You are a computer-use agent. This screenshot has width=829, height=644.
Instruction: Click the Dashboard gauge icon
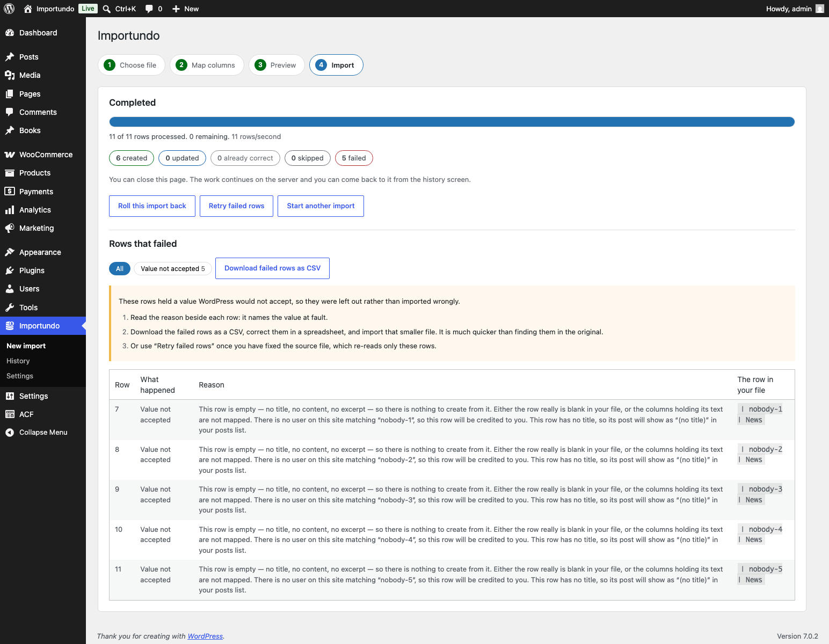[x=10, y=33]
